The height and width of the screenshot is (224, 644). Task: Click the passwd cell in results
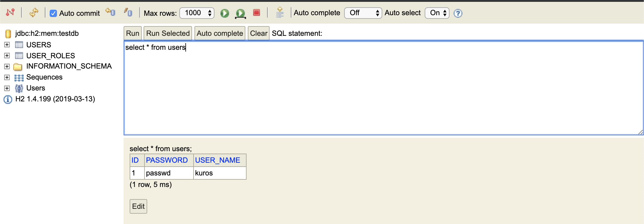click(169, 173)
